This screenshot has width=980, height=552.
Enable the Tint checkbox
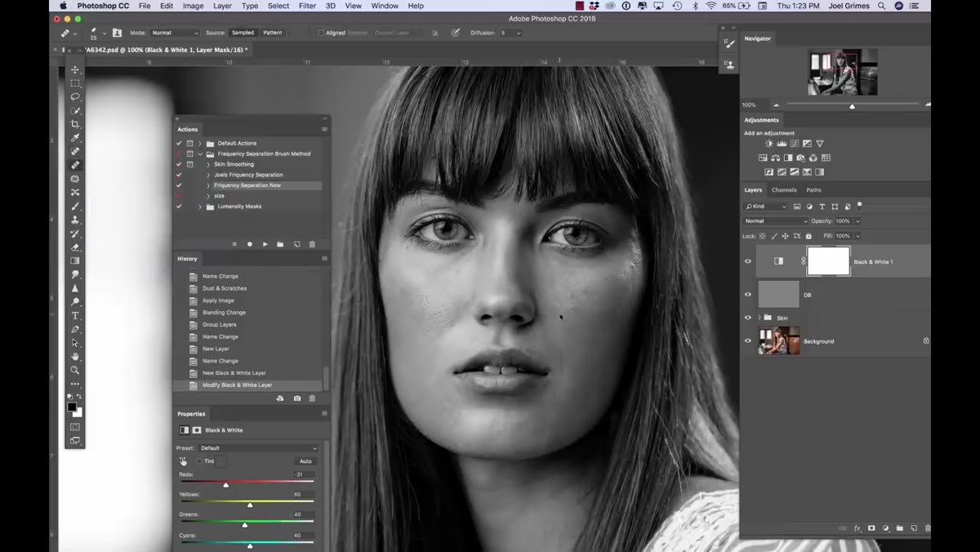pos(198,461)
